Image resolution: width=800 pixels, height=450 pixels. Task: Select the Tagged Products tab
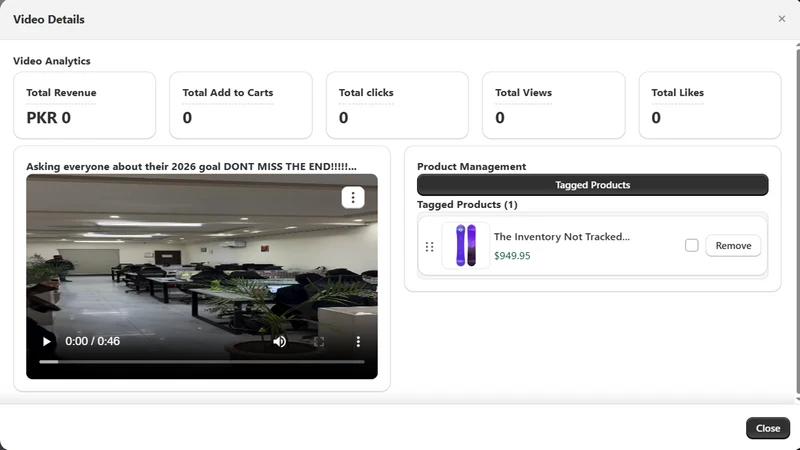click(592, 185)
